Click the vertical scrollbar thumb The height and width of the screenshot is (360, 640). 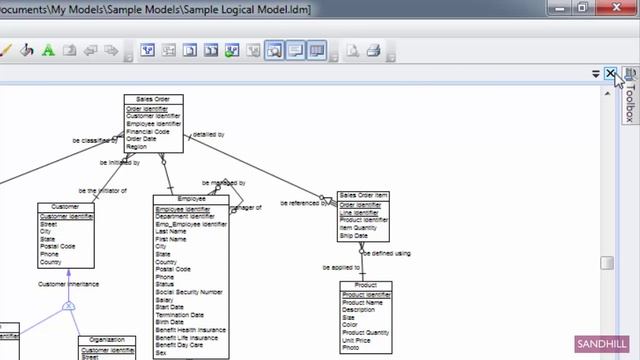click(607, 263)
